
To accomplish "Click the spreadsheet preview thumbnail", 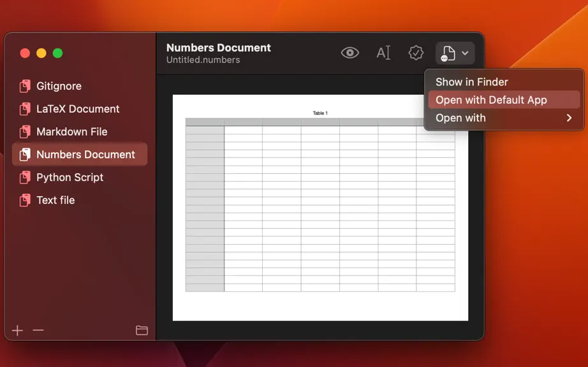I will click(x=320, y=208).
